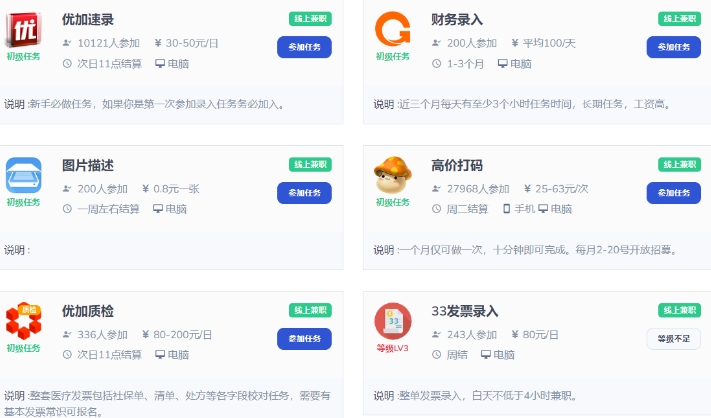Join the 财务录入 task
711x418 pixels.
click(673, 47)
